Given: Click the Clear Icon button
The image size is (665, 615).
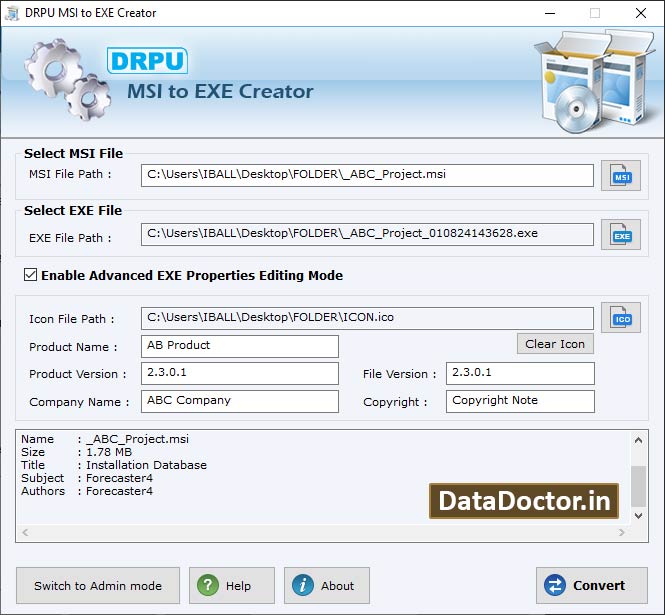Looking at the screenshot, I should coord(555,344).
